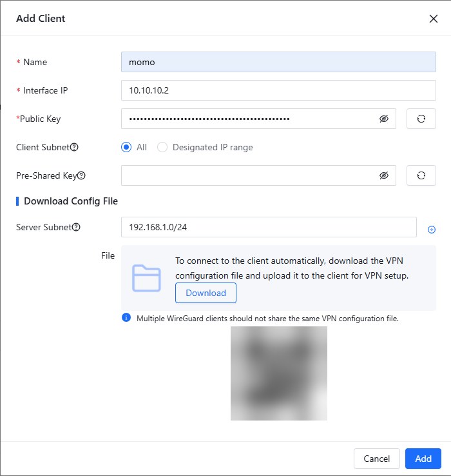Click the Server Subnet input field
Image resolution: width=451 pixels, height=476 pixels.
click(269, 227)
